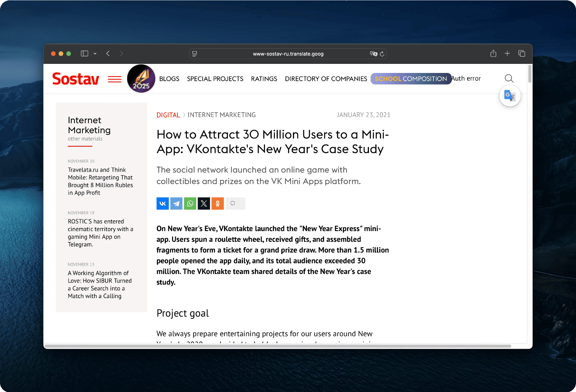
Task: Open the Safari sidebar toggle icon
Action: point(84,54)
